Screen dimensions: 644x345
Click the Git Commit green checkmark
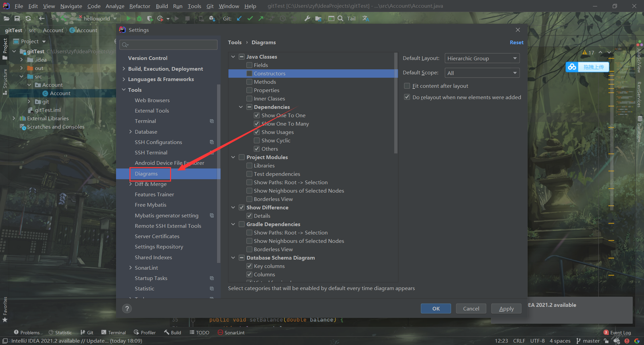point(250,18)
